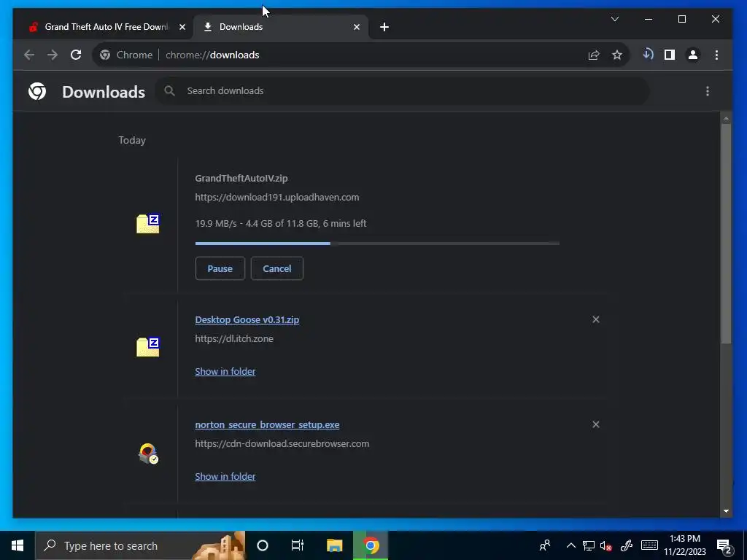
Task: Click the network status tray icon
Action: click(589, 545)
